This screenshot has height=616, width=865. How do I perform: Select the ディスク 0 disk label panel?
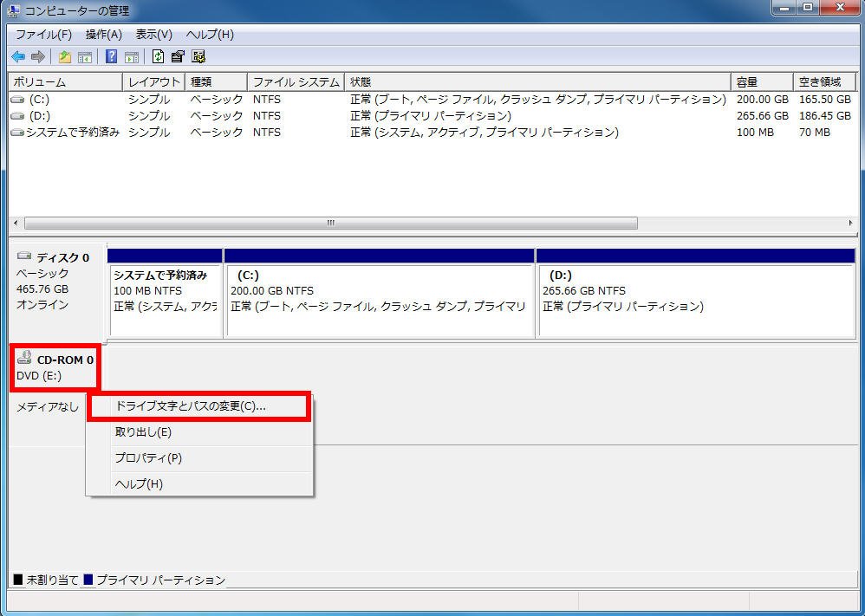coord(57,293)
